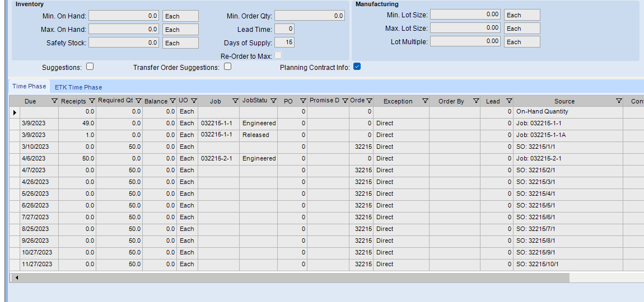Filter the Job column
644x302 pixels.
tap(235, 101)
